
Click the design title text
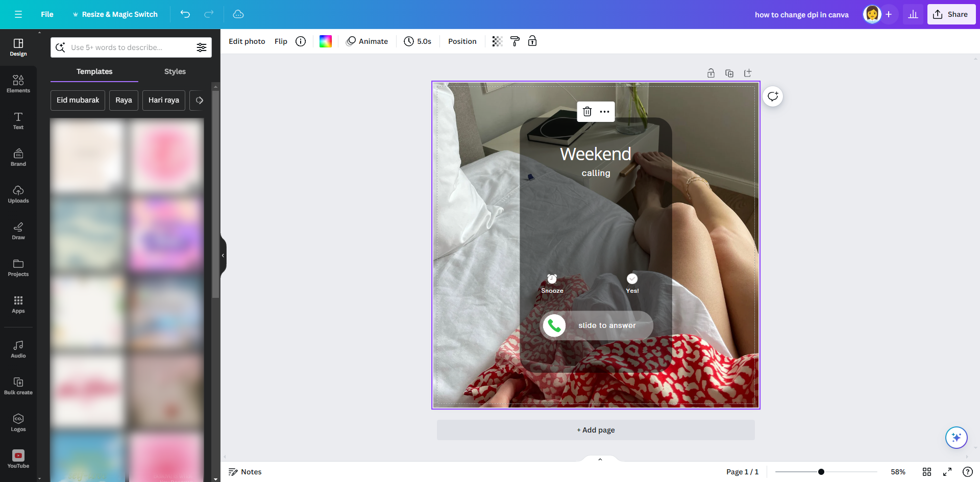click(801, 14)
